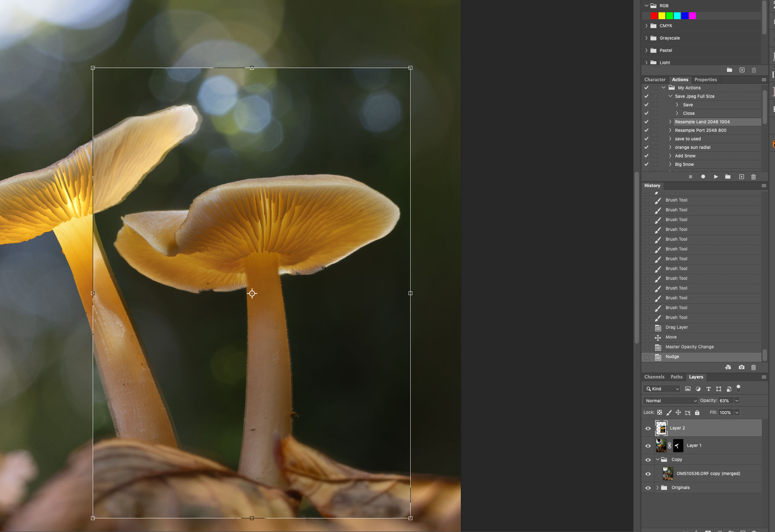Uncheck the Add Snow action checkmark
Image resolution: width=775 pixels, height=532 pixels.
[647, 156]
